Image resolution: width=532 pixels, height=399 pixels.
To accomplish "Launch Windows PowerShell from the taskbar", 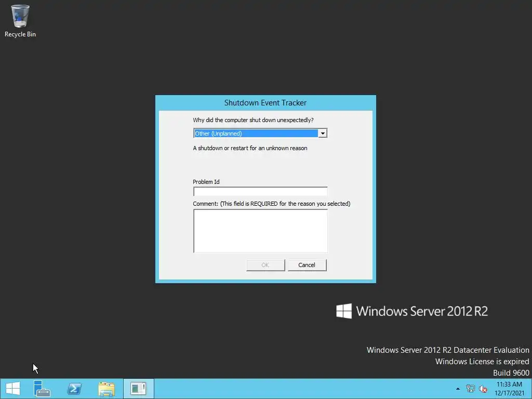I will 74,389.
